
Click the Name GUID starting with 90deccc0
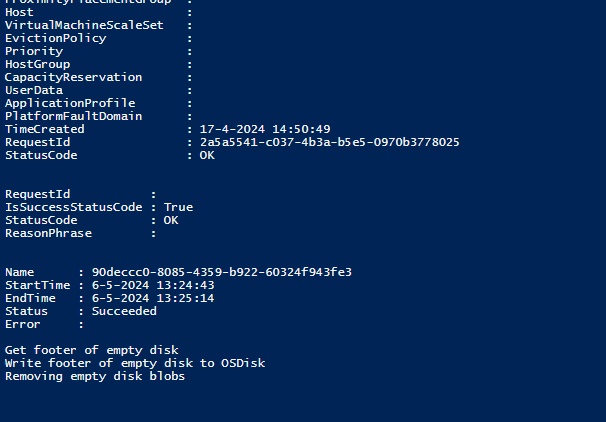pos(221,272)
